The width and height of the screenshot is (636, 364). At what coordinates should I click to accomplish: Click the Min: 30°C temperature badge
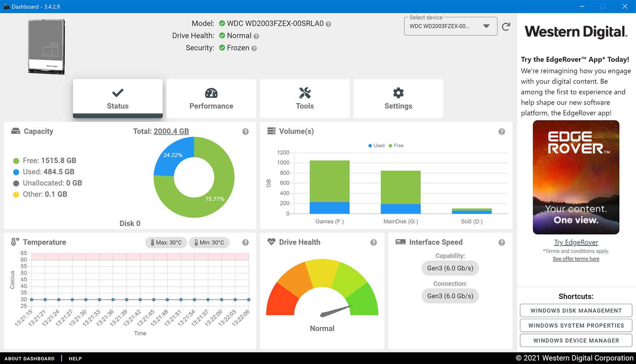(209, 242)
